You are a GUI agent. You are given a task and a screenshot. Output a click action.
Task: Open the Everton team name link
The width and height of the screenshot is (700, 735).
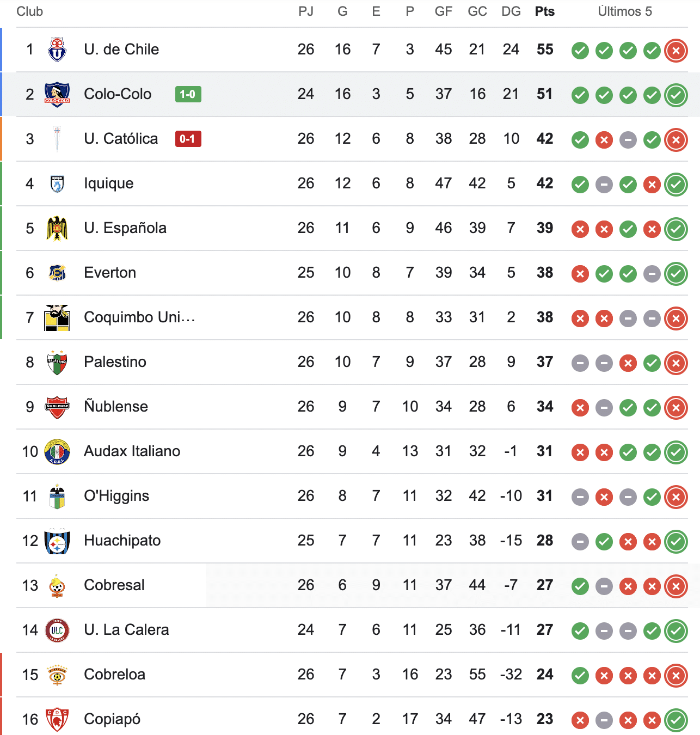(x=110, y=273)
